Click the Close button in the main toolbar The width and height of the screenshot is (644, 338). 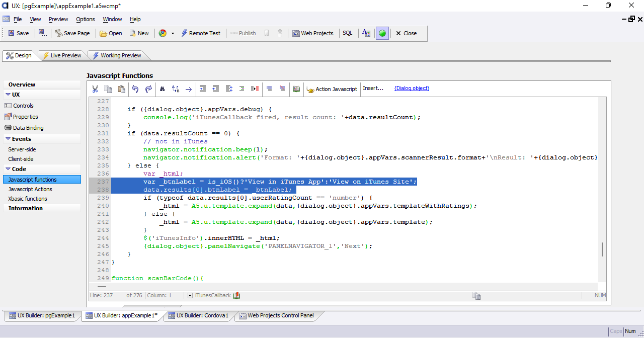[x=406, y=33]
